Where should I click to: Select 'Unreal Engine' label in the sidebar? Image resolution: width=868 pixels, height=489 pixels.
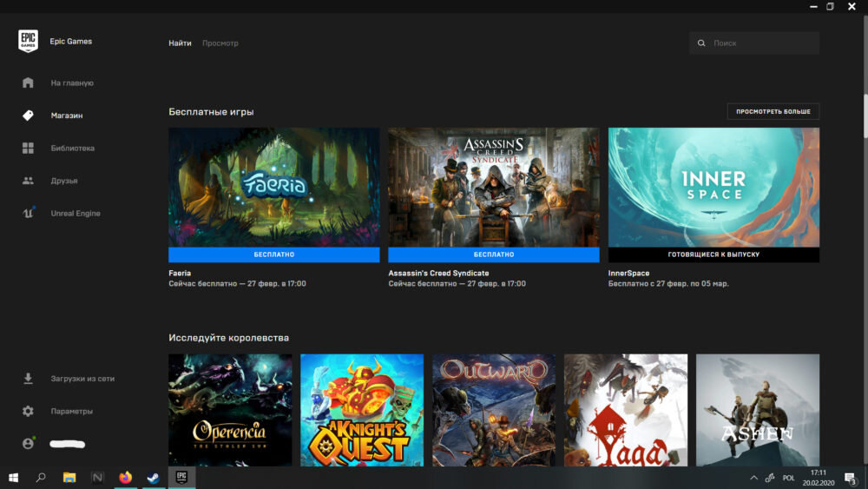point(76,213)
